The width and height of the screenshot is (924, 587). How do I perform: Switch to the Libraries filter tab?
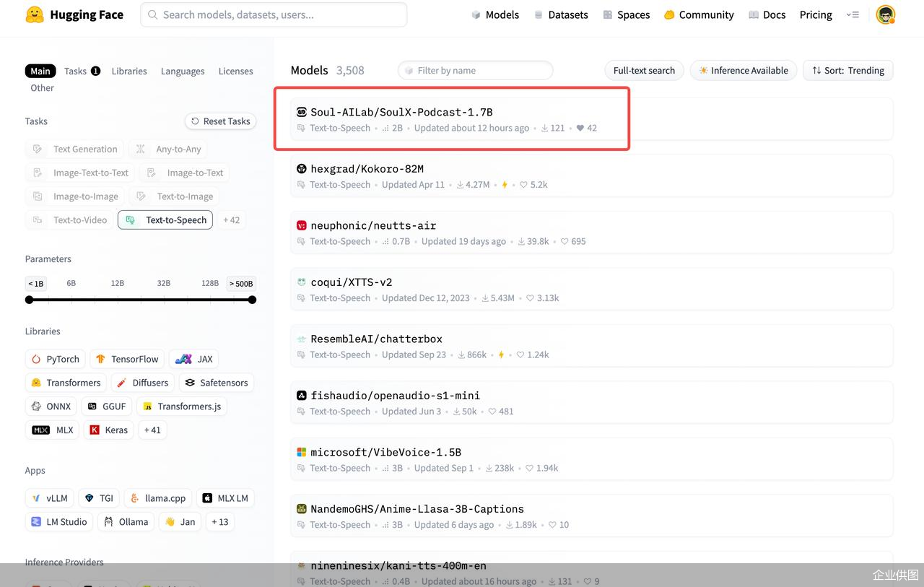(129, 71)
